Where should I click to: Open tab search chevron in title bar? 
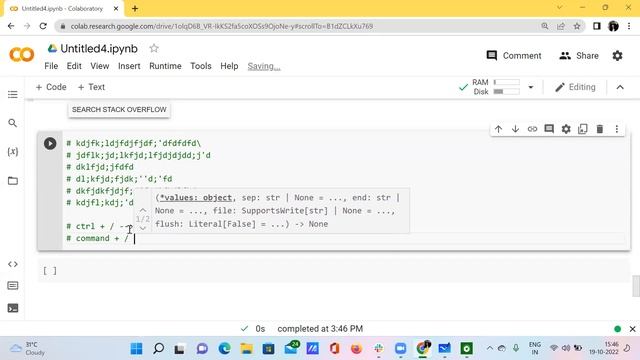point(560,7)
